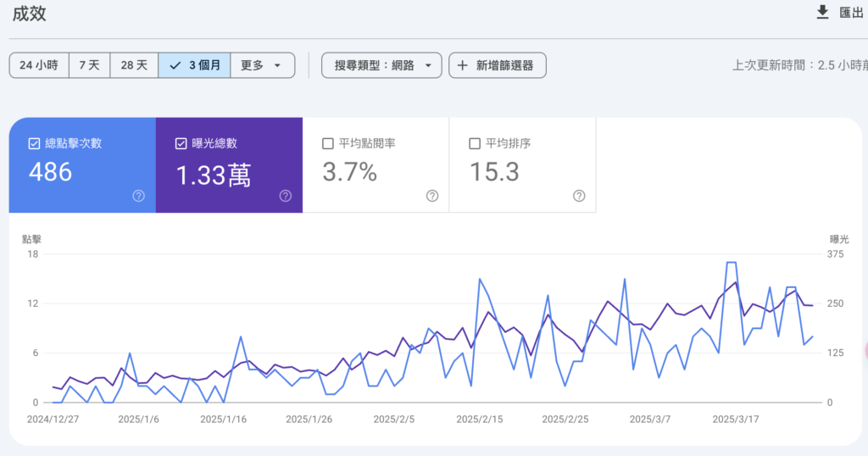Open help icon on 曝光總數 card

(x=286, y=196)
